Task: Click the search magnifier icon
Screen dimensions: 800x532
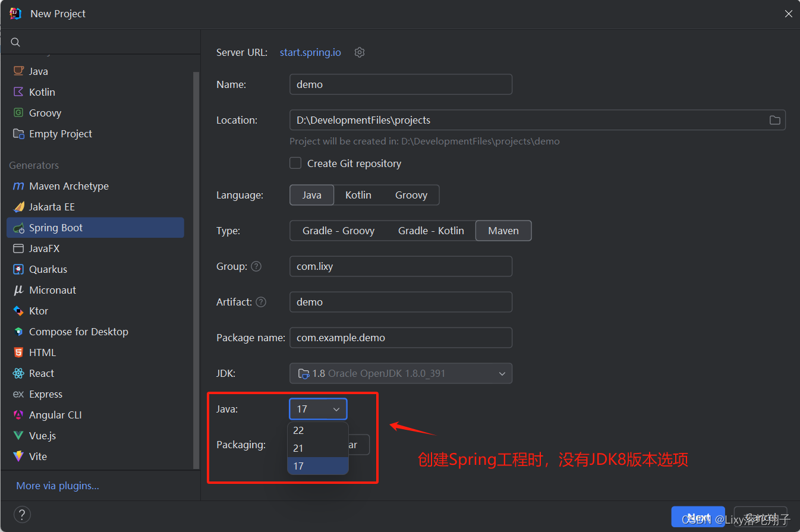Action: pos(16,42)
